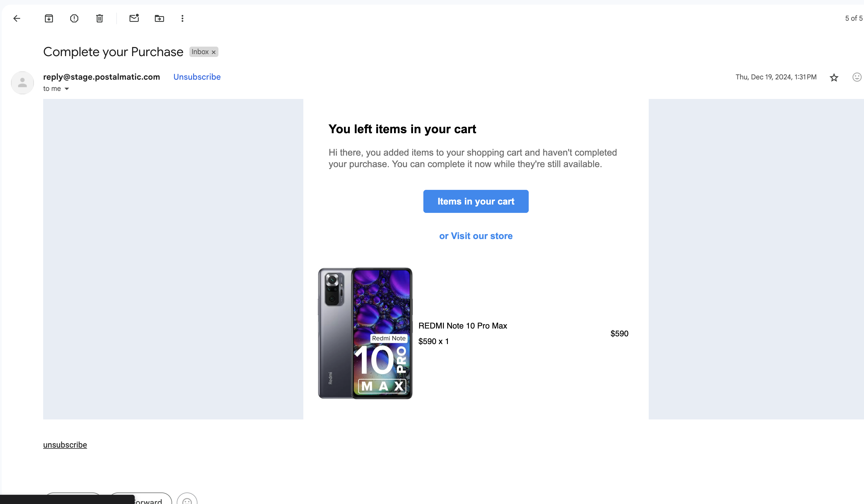Add emoji reaction next to star
Screen dimensions: 864x504
pos(856,77)
